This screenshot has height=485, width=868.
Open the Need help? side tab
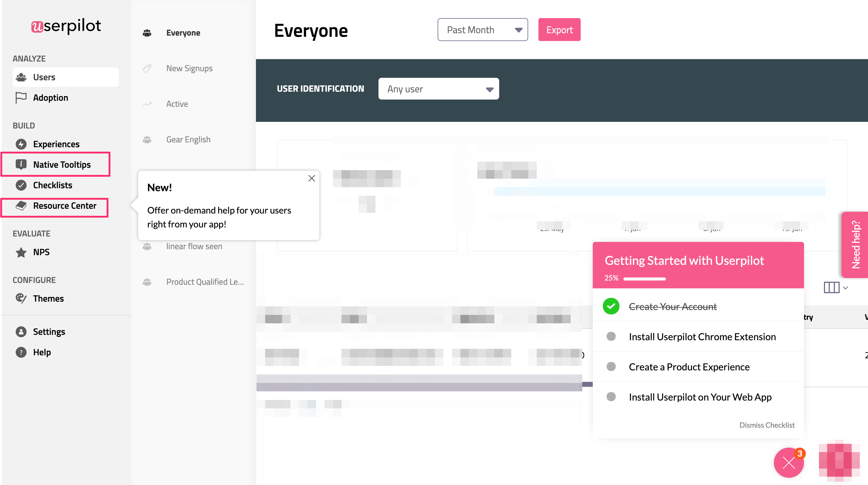[x=855, y=245]
